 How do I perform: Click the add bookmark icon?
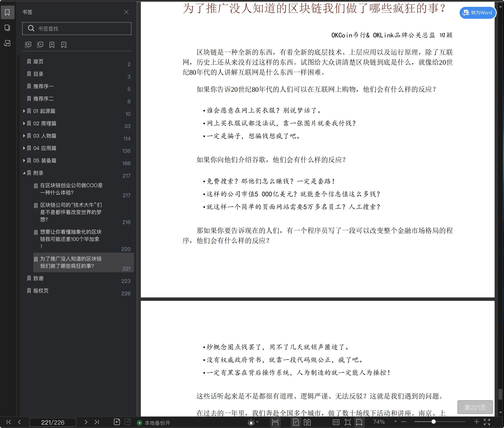52,45
